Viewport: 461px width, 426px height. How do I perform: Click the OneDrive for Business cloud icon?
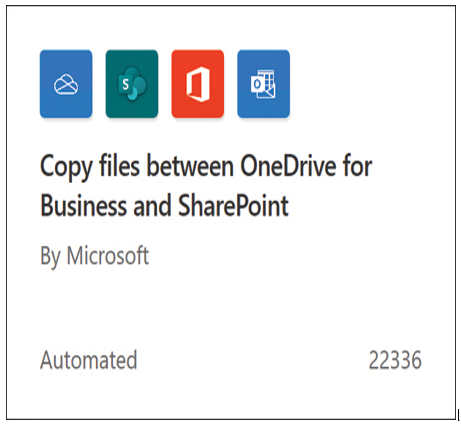(66, 84)
